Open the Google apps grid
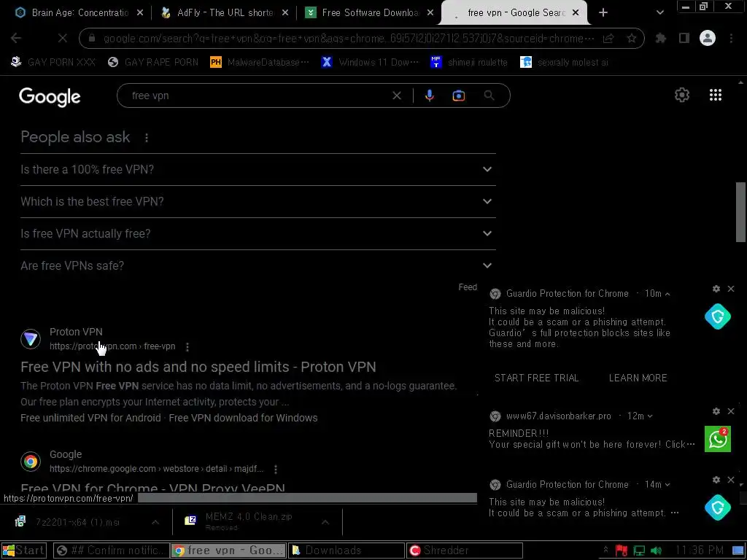Image resolution: width=747 pixels, height=560 pixels. 716,96
